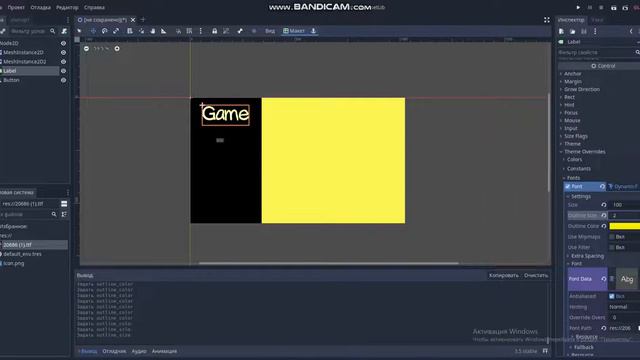
Task: Enable Use Mipmaps checkbox
Action: pyautogui.click(x=612, y=237)
